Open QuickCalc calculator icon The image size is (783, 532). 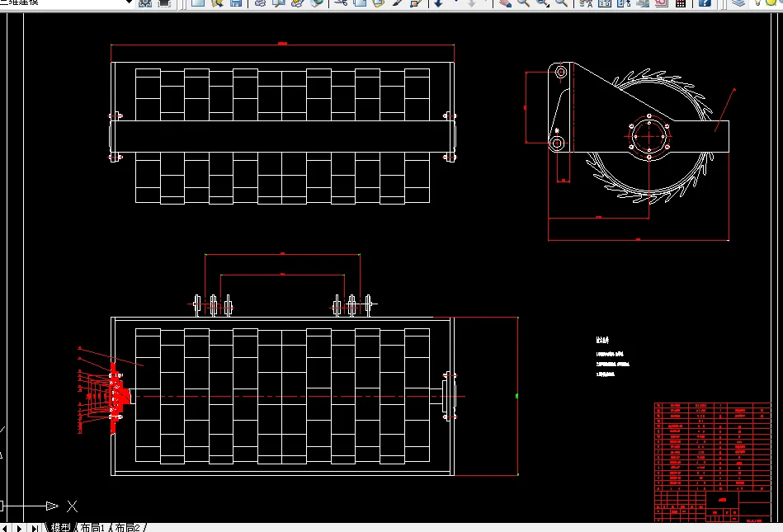tap(680, 3)
